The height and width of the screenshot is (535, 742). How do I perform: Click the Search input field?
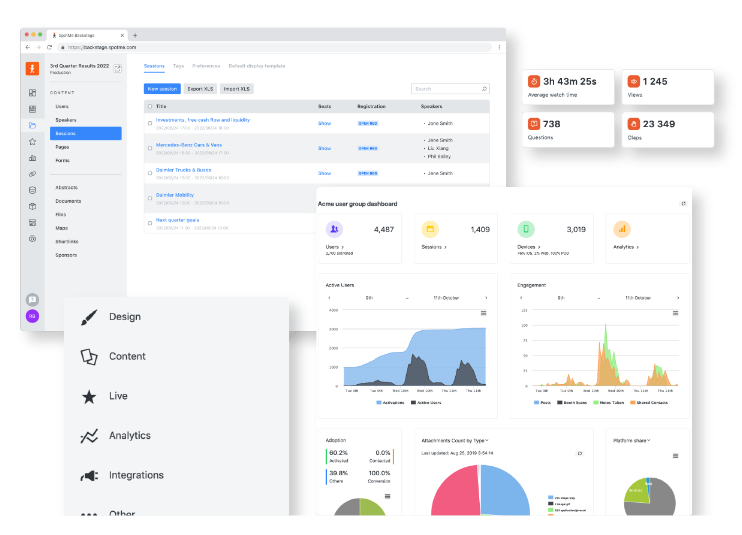click(x=450, y=89)
